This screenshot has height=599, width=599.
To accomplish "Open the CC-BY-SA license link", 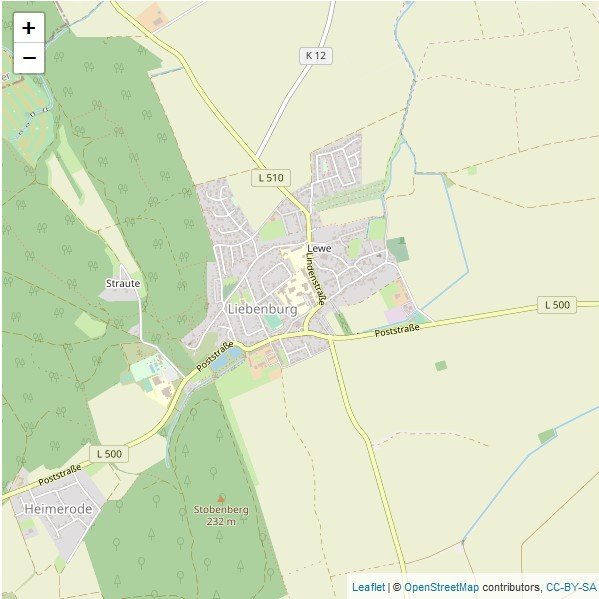I will pyautogui.click(x=571, y=587).
